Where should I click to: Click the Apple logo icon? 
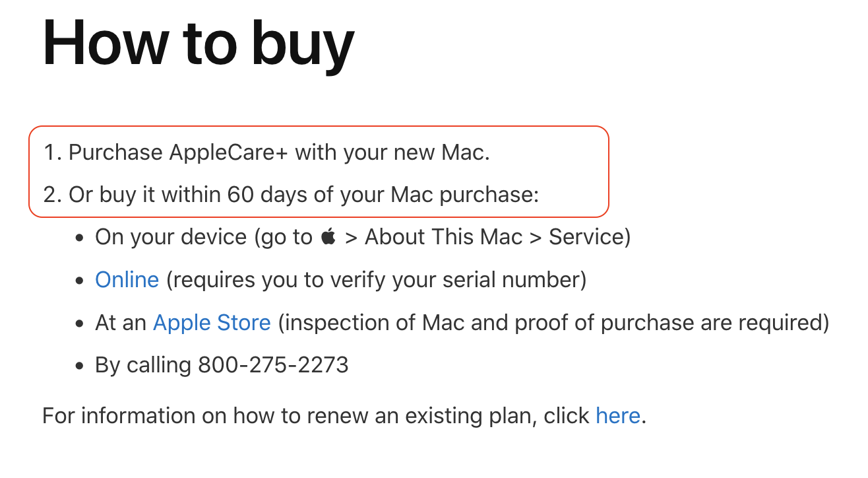328,236
